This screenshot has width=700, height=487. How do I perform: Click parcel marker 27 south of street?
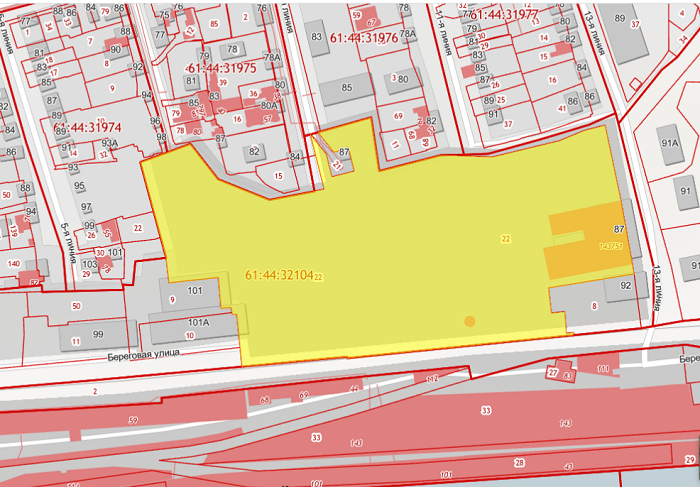pyautogui.click(x=553, y=372)
